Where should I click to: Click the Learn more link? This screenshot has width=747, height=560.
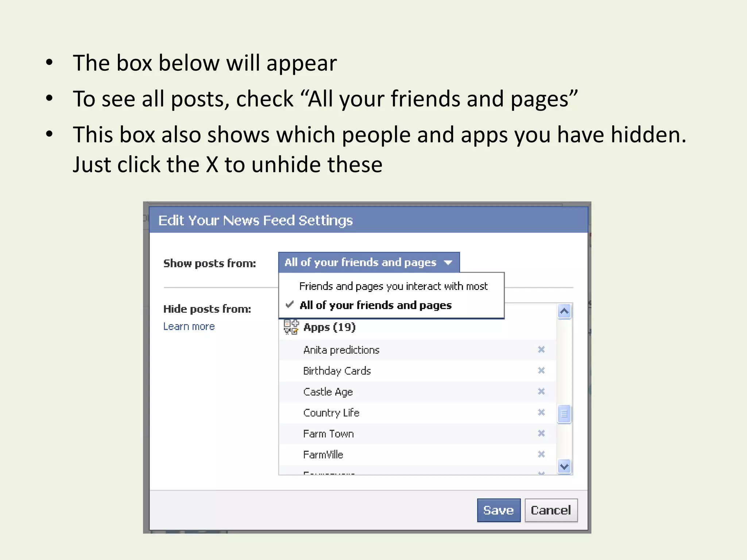point(189,326)
